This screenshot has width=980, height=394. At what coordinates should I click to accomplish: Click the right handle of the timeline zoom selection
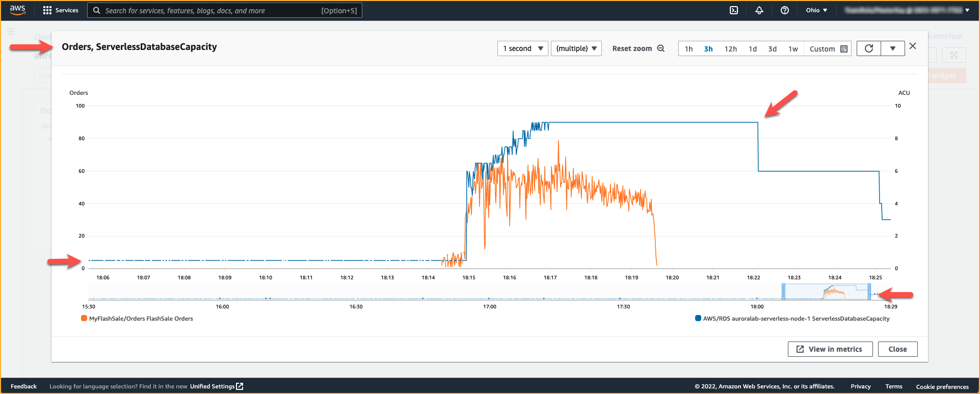[869, 292]
